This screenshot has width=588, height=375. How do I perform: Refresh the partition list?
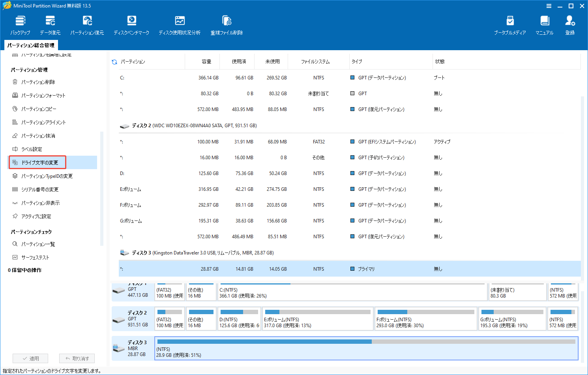(114, 61)
